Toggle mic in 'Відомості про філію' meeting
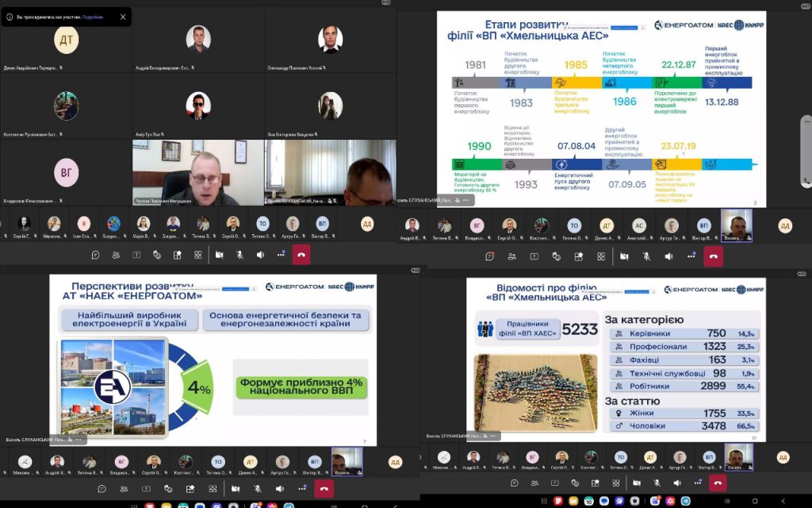This screenshot has width=812, height=508. point(657,483)
